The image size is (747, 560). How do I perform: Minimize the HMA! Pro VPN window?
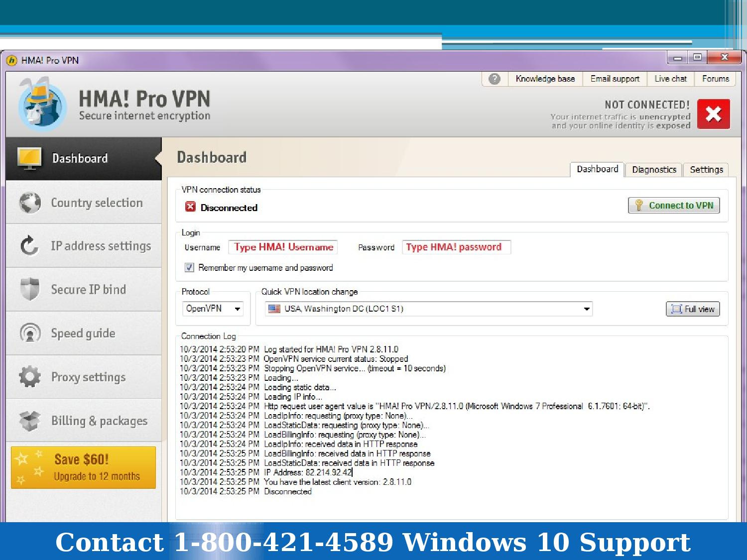[677, 58]
